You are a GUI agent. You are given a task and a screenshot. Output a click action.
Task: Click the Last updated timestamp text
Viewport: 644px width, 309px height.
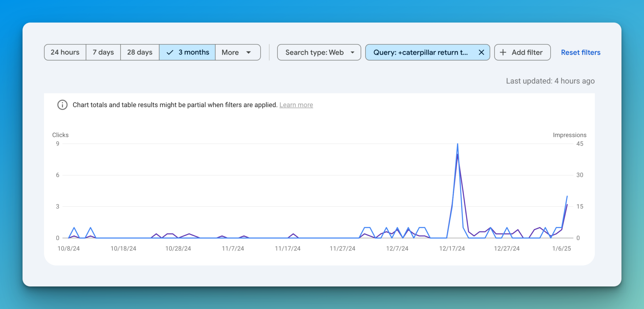click(x=550, y=81)
